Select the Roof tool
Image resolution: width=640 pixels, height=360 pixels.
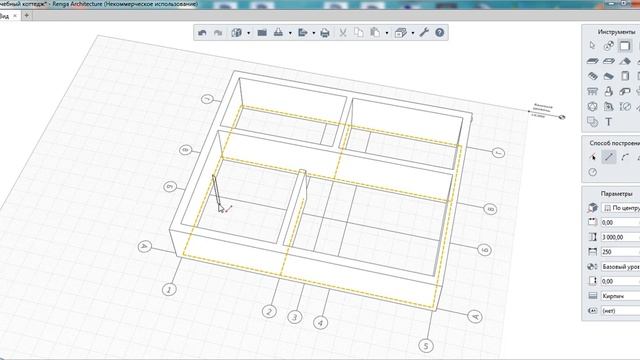(x=625, y=61)
